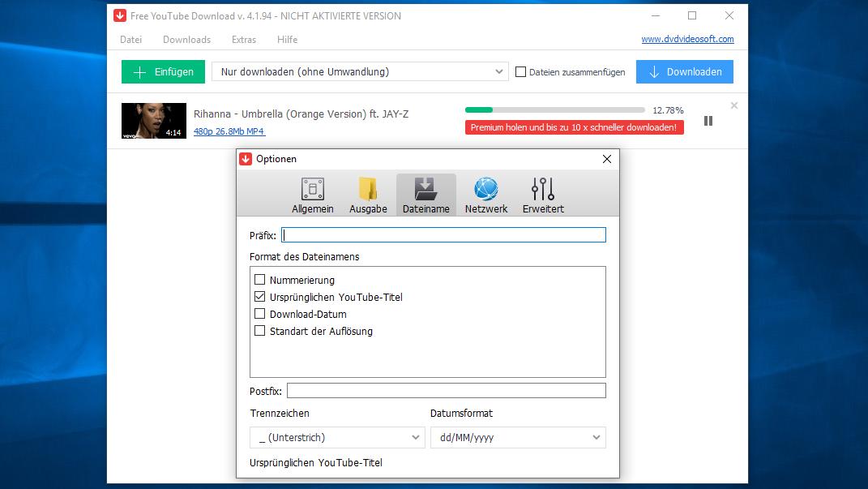This screenshot has width=868, height=489.
Task: Click the green Einfügen button
Action: [163, 72]
